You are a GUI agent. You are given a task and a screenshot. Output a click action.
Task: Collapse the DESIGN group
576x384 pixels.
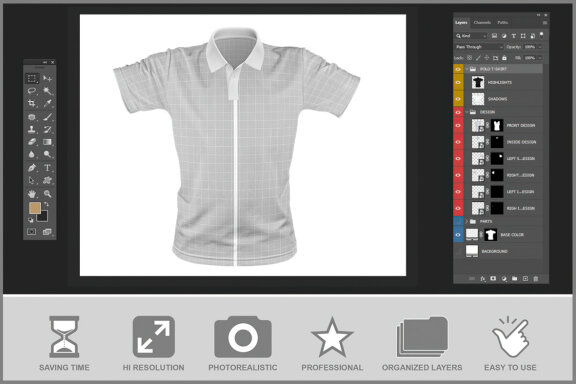tap(467, 112)
